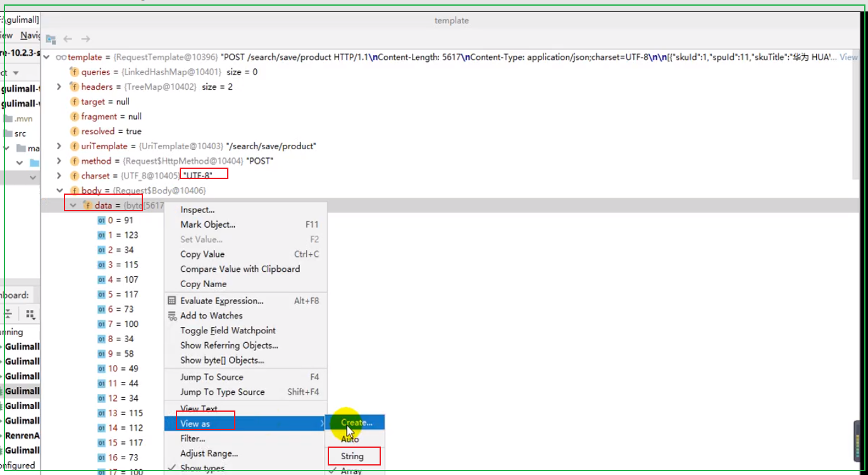The width and height of the screenshot is (868, 475).
Task: Click the primitive icon for element 3 = 115
Action: tap(102, 265)
